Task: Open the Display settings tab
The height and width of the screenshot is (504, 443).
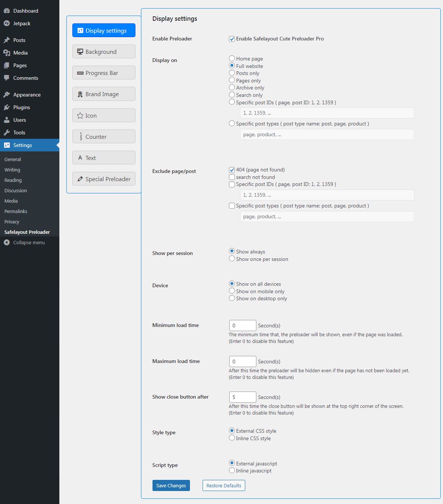Action: tap(104, 30)
